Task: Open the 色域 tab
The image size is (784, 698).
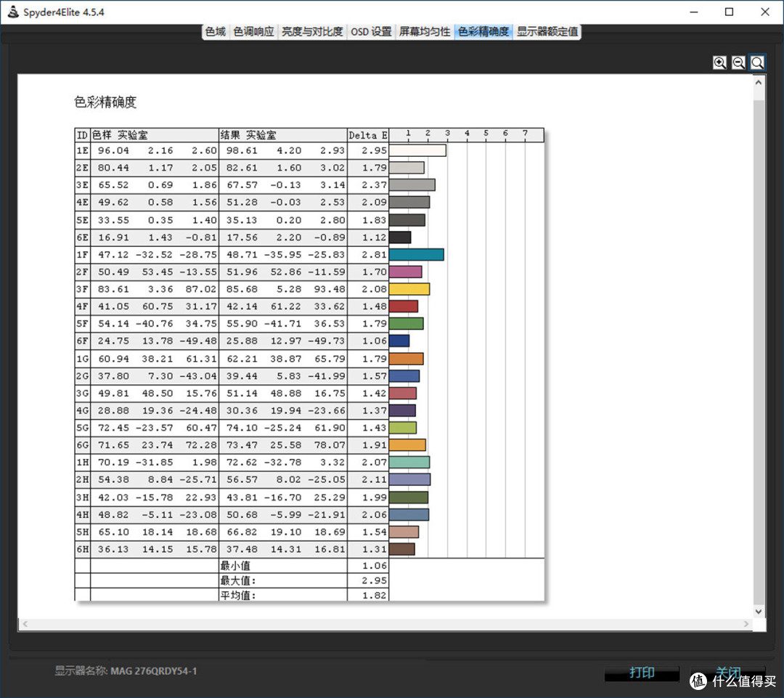Action: (x=216, y=31)
